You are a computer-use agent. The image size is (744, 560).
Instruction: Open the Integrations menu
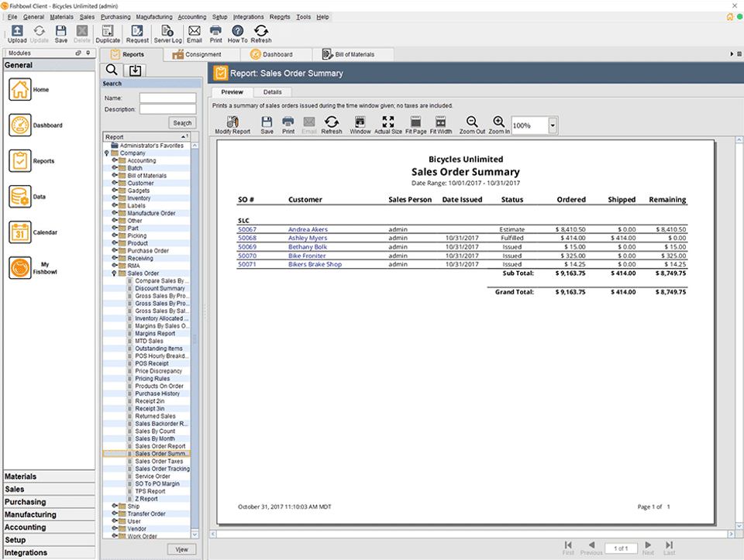click(x=248, y=17)
